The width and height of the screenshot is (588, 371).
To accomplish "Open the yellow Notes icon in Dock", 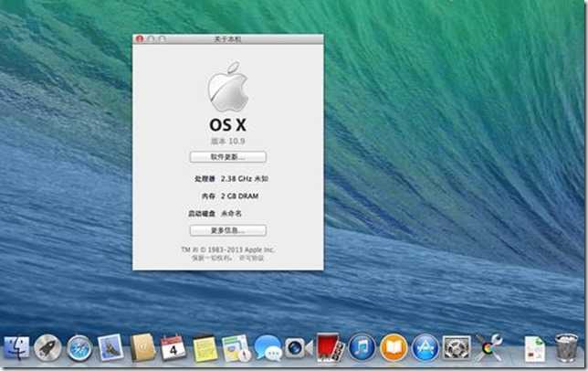I will 205,348.
